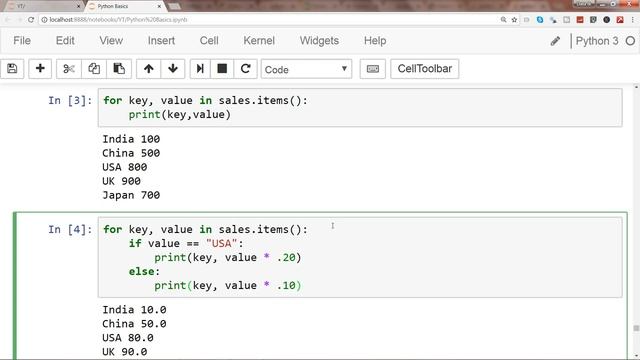This screenshot has height=360, width=640.
Task: Click the output line "China 50.0"
Action: click(x=134, y=324)
